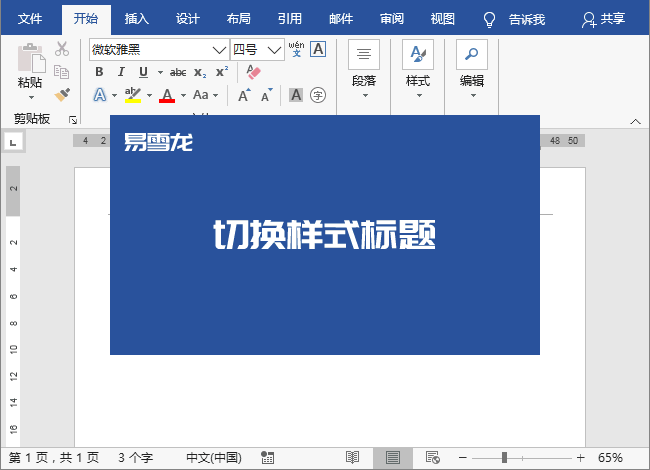650x470 pixels.
Task: Click the 共享 share button
Action: click(603, 19)
